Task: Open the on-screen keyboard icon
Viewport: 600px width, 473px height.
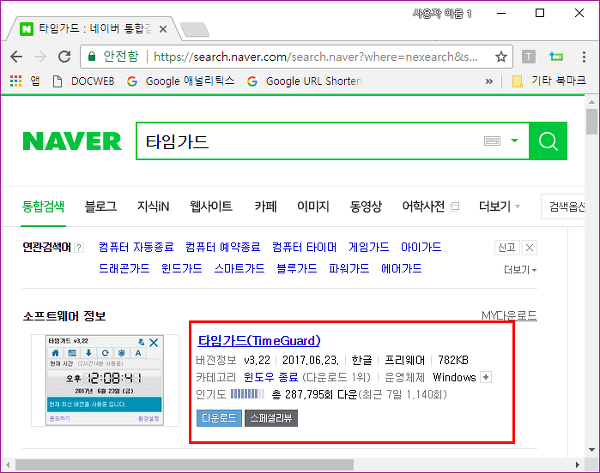Action: click(x=492, y=141)
